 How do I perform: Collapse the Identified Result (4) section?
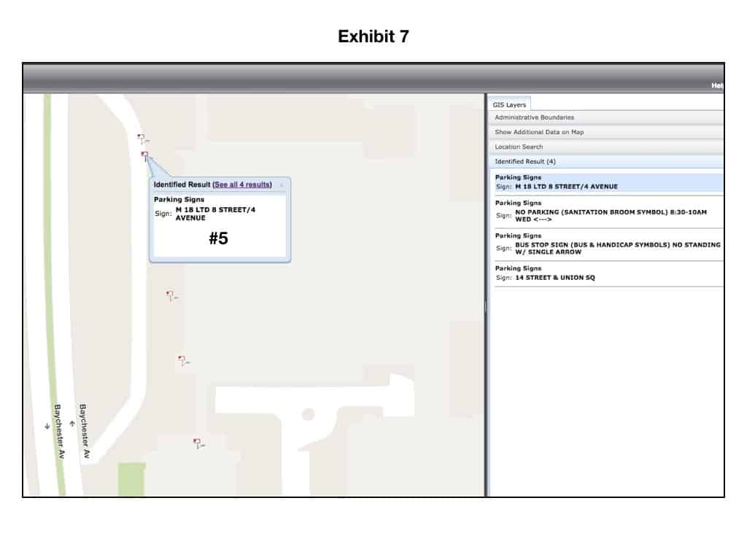click(x=525, y=161)
